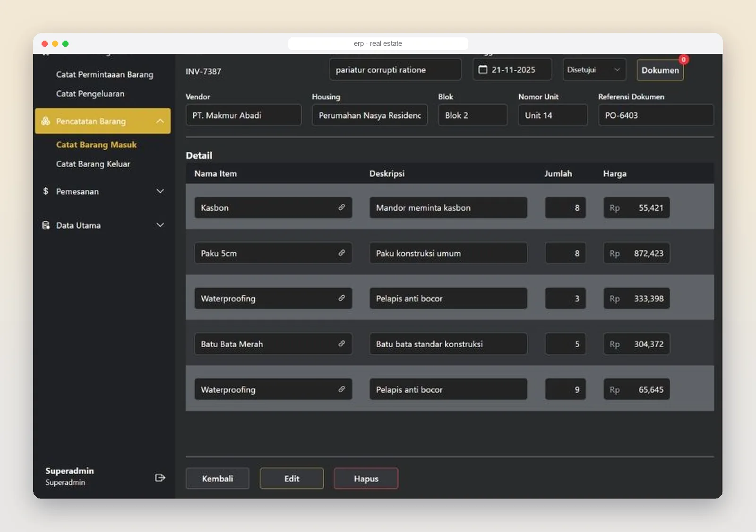Screen dimensions: 756x532
Task: Click the calendar icon in date field
Action: pos(483,69)
